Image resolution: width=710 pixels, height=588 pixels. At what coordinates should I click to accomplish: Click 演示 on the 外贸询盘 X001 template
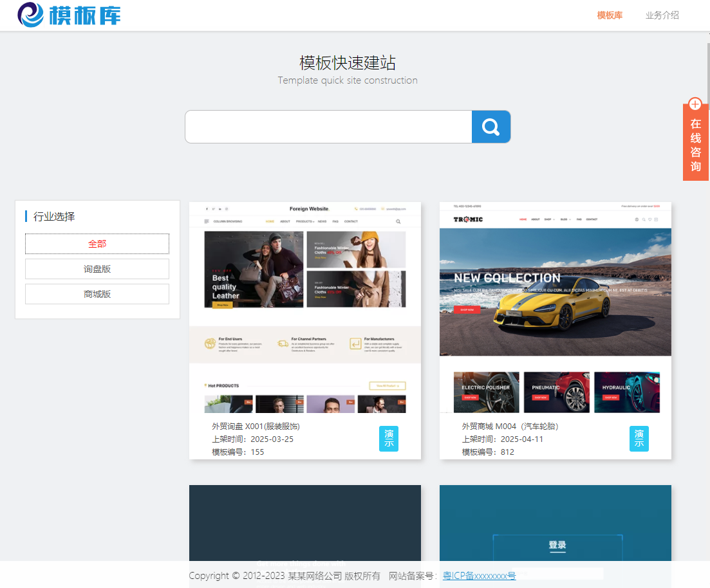[389, 439]
